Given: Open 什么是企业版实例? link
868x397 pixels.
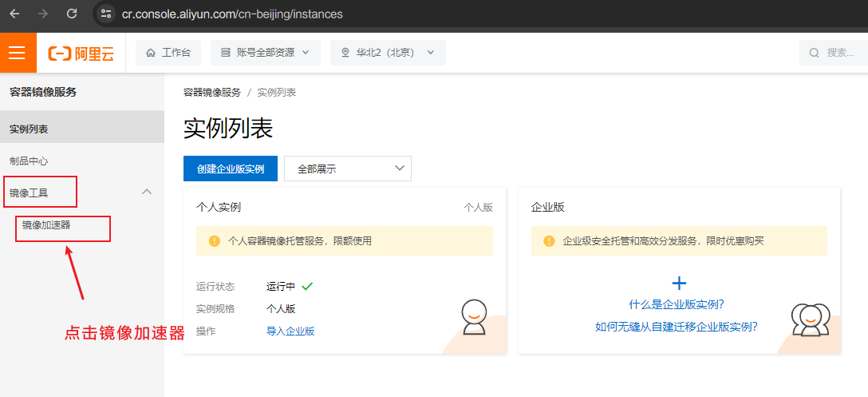Looking at the screenshot, I should 677,304.
